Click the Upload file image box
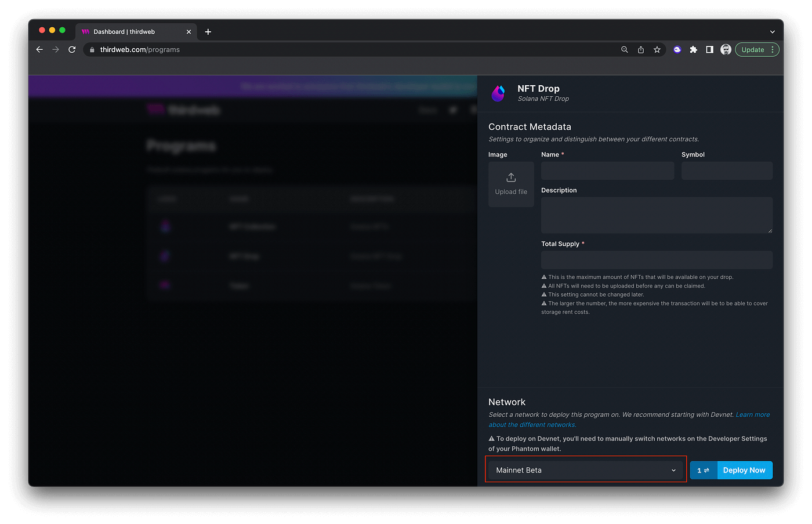812x524 pixels. click(x=511, y=184)
